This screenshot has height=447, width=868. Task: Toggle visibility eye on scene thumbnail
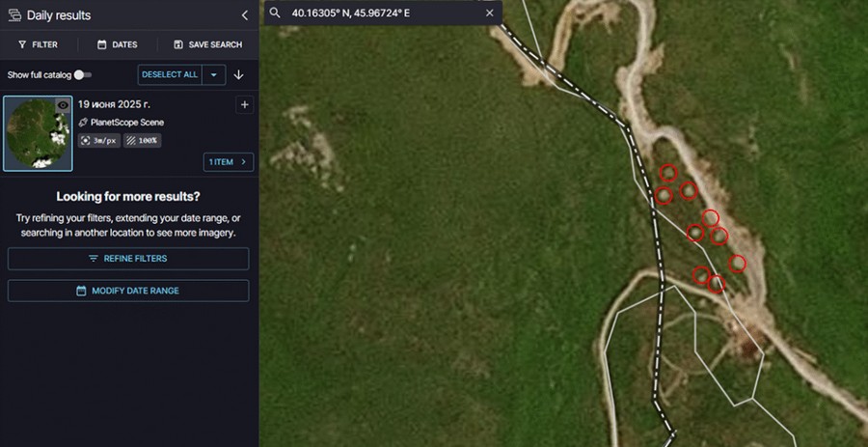(63, 105)
